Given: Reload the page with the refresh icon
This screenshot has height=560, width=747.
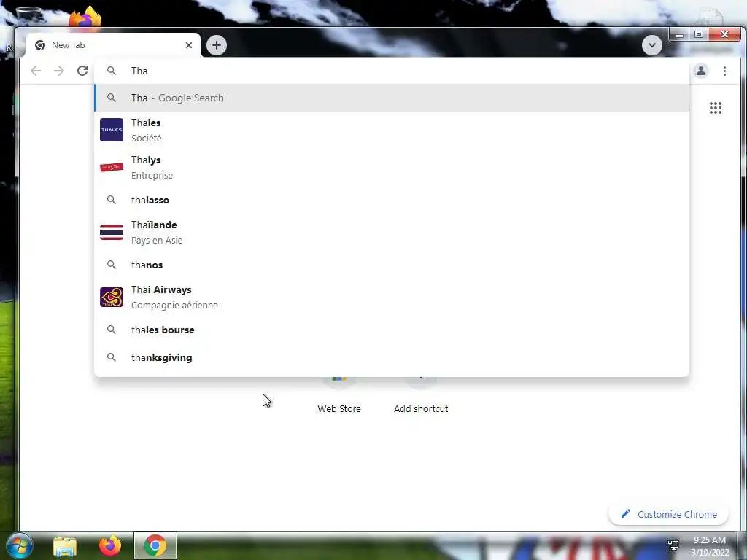Looking at the screenshot, I should [x=82, y=71].
